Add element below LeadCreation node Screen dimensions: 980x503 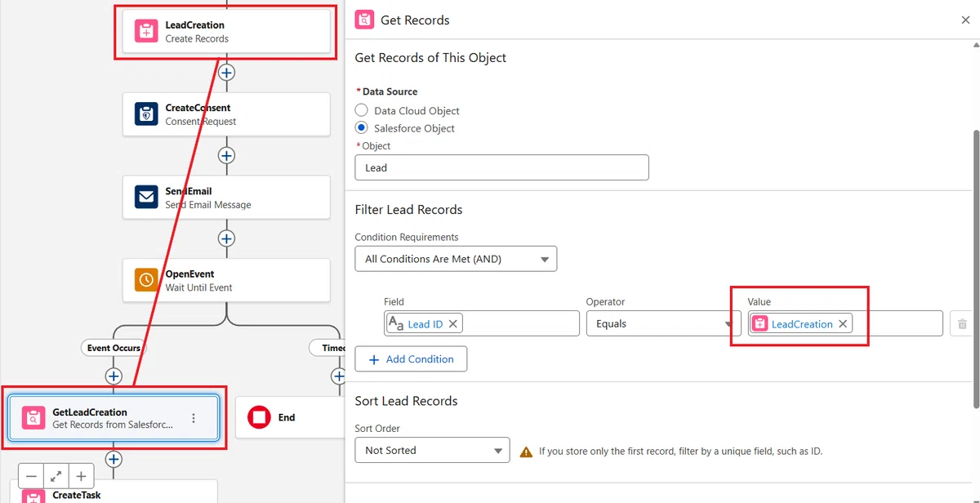coord(226,73)
